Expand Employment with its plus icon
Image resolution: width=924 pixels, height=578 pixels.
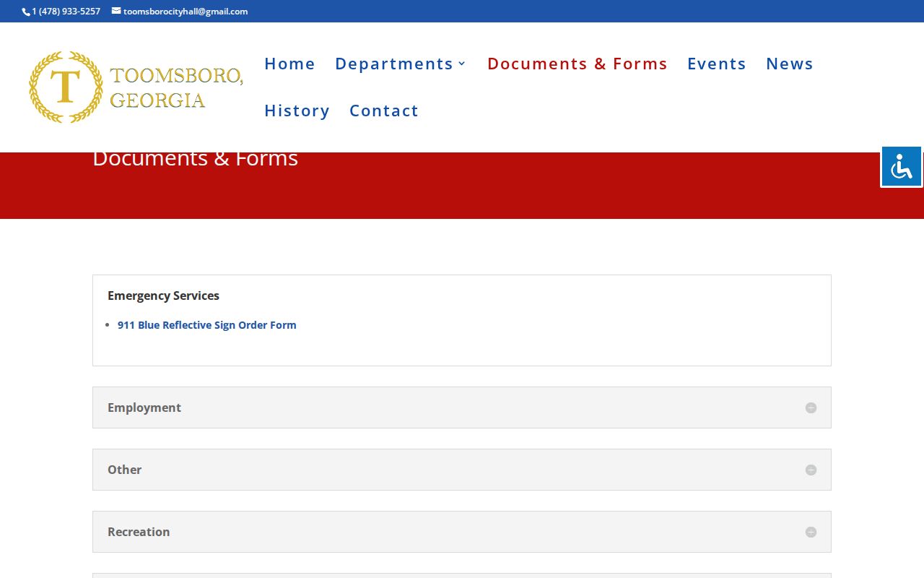(x=811, y=407)
